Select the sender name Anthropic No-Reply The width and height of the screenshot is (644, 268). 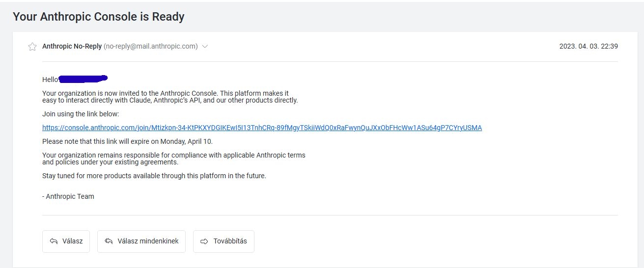pos(72,47)
